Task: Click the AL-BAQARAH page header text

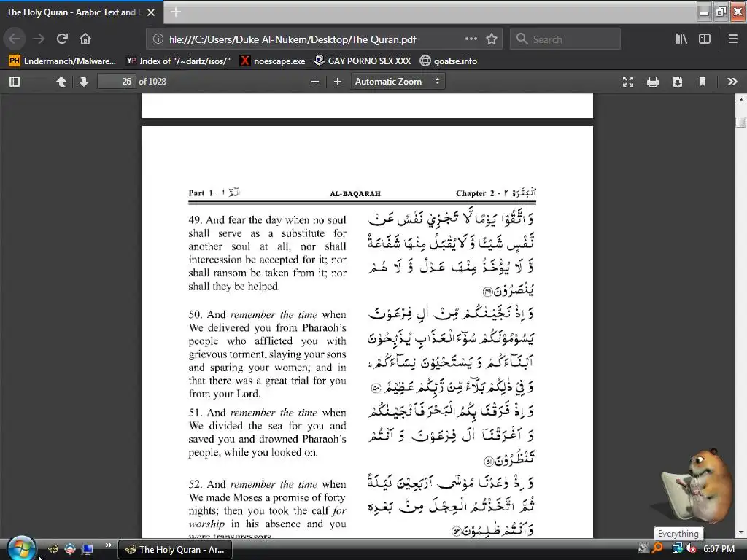Action: pyautogui.click(x=355, y=194)
